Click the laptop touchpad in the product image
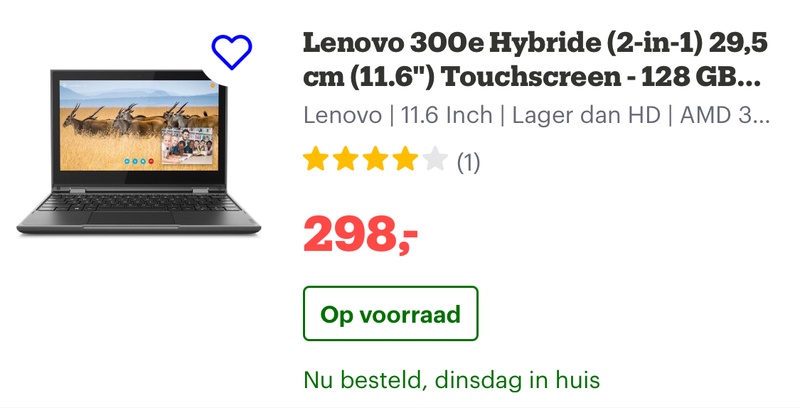This screenshot has width=800, height=408. (x=132, y=218)
